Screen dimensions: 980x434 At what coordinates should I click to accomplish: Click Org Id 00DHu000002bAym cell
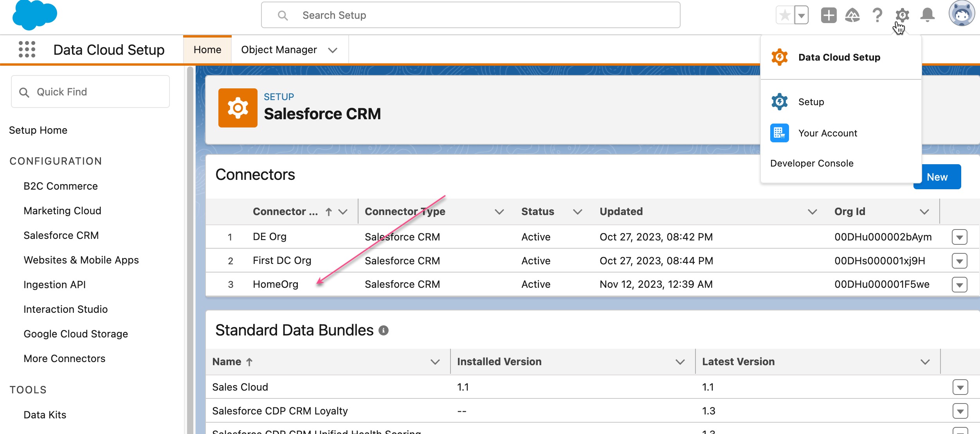(883, 237)
